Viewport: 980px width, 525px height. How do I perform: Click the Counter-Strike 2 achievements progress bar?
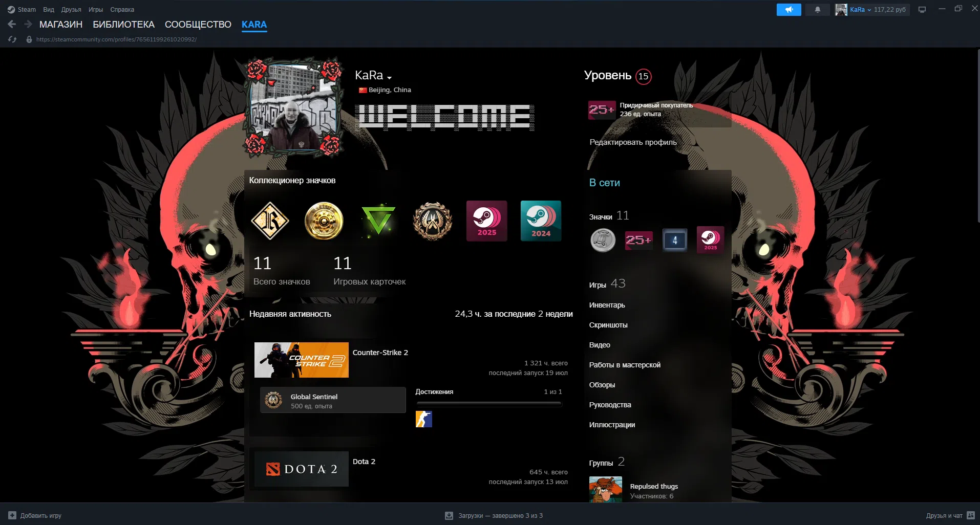[489, 404]
